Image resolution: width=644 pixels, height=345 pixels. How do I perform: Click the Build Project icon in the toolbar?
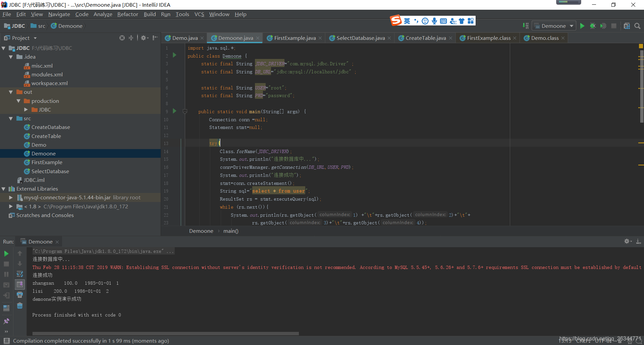click(526, 26)
